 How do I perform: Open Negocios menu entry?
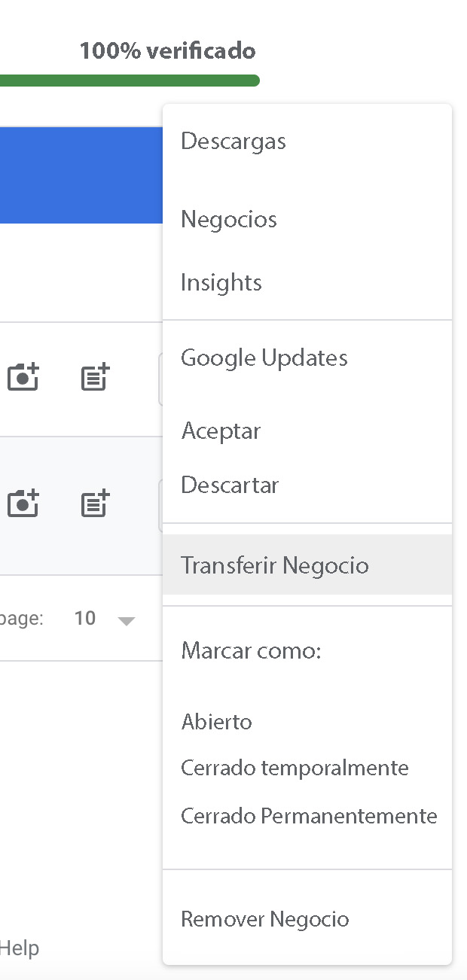click(229, 220)
